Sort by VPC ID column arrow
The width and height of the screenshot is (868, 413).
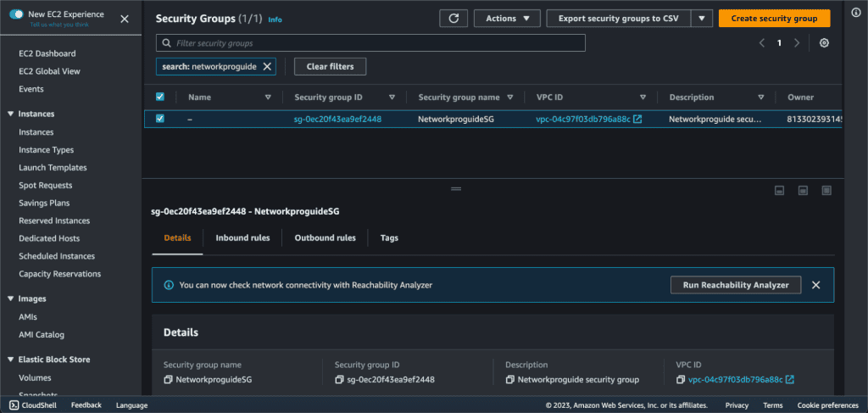[643, 97]
